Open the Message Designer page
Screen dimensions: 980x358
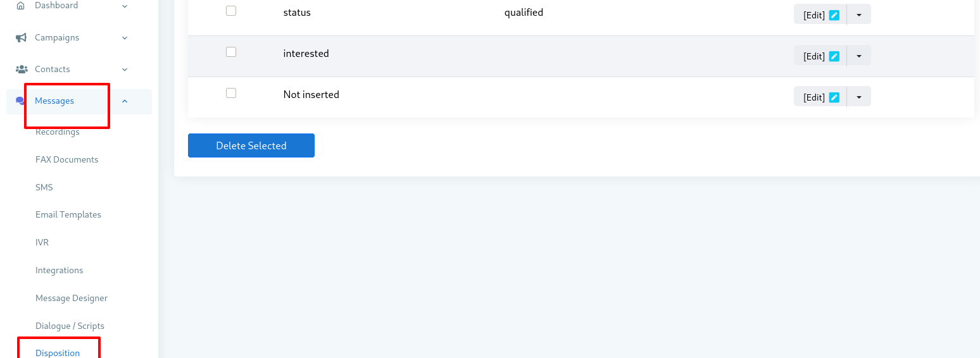click(x=72, y=298)
